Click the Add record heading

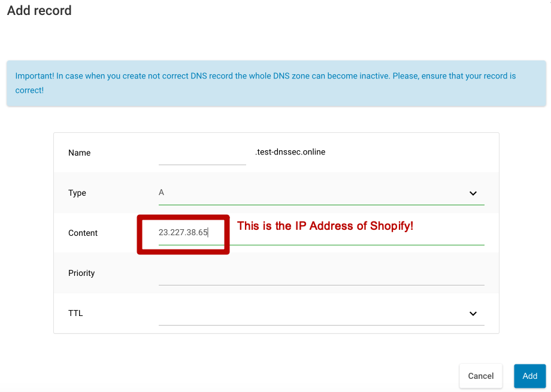[40, 11]
